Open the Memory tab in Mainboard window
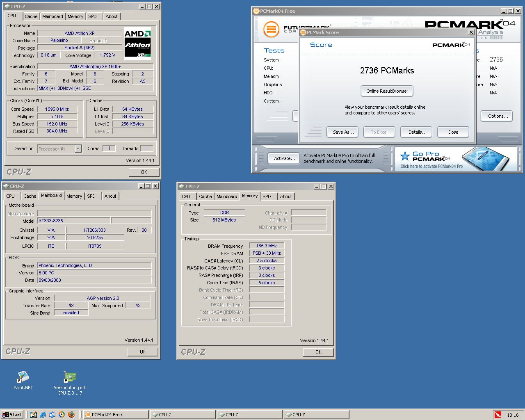Screen dimensions: 525x420 [x=74, y=196]
